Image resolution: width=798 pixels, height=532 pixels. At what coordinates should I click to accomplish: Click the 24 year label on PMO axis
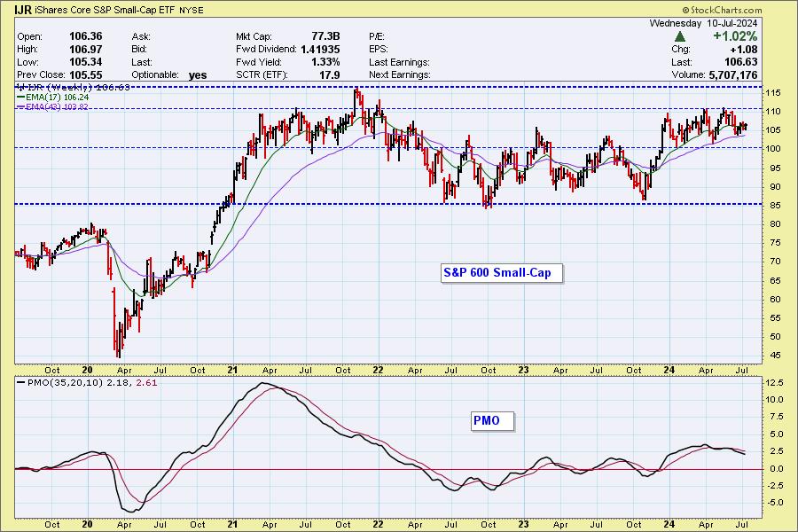click(x=669, y=524)
